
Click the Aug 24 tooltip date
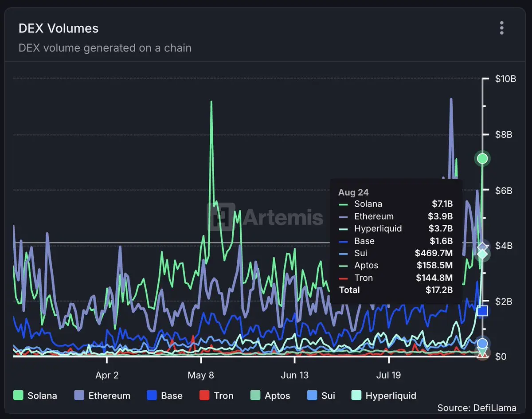(x=353, y=192)
